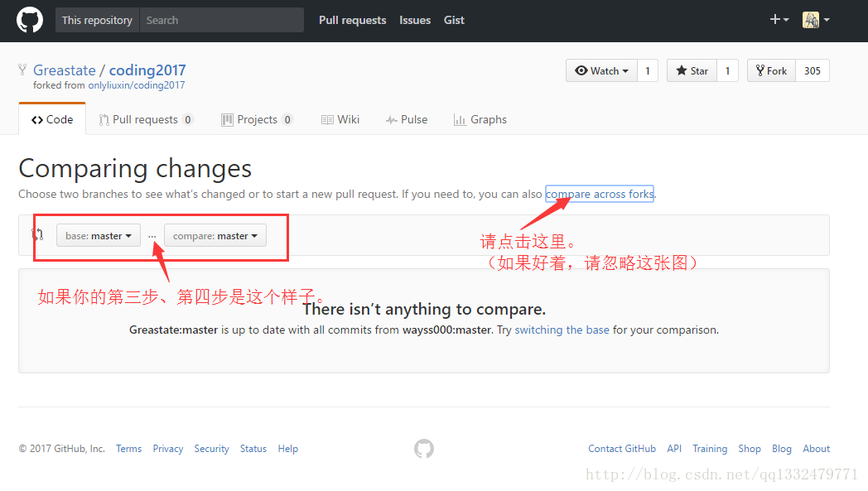Click the compare branches swap icon
The image size is (868, 491).
(37, 234)
